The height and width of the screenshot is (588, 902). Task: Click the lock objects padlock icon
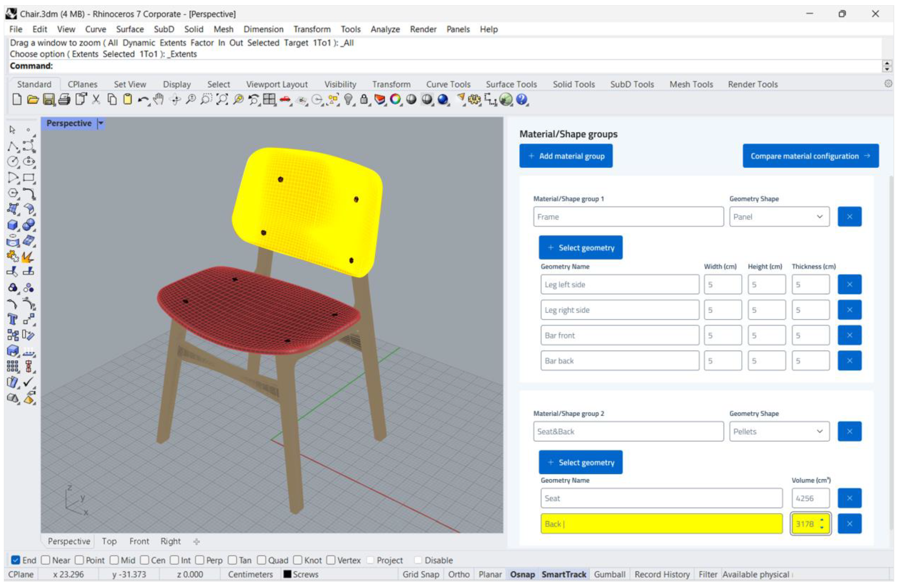[x=364, y=100]
